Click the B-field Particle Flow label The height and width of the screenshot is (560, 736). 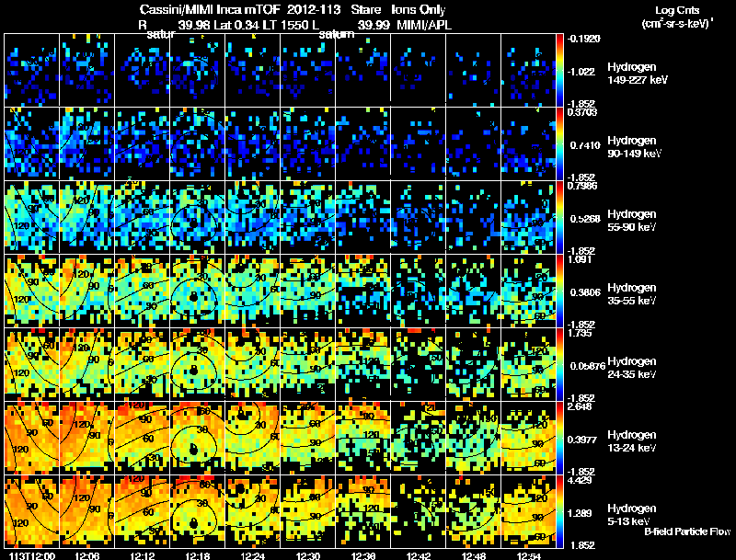click(x=687, y=531)
